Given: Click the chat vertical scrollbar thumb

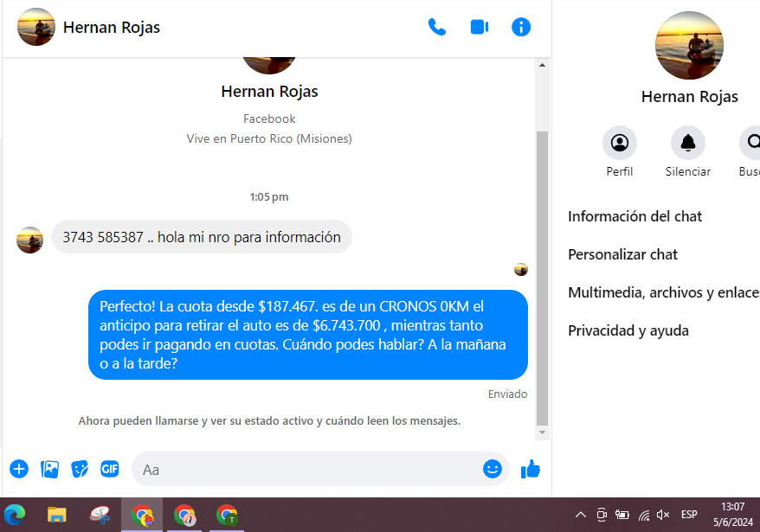Looking at the screenshot, I should [542, 279].
